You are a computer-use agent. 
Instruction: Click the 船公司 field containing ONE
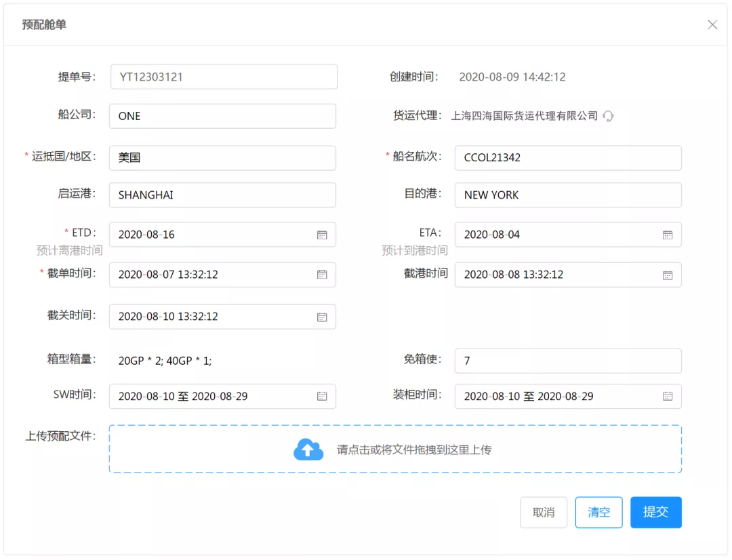222,116
